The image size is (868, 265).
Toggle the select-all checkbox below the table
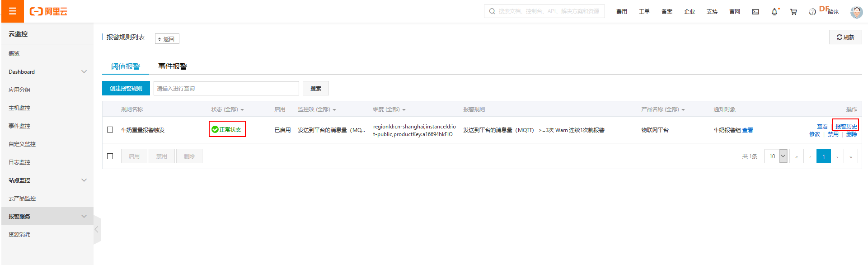[x=110, y=156]
